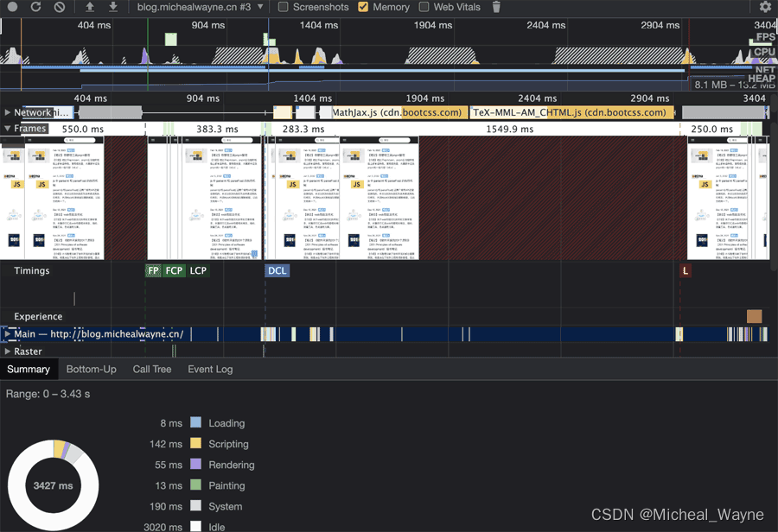The height and width of the screenshot is (532, 778).
Task: Open the Event Log tab
Action: tap(210, 369)
